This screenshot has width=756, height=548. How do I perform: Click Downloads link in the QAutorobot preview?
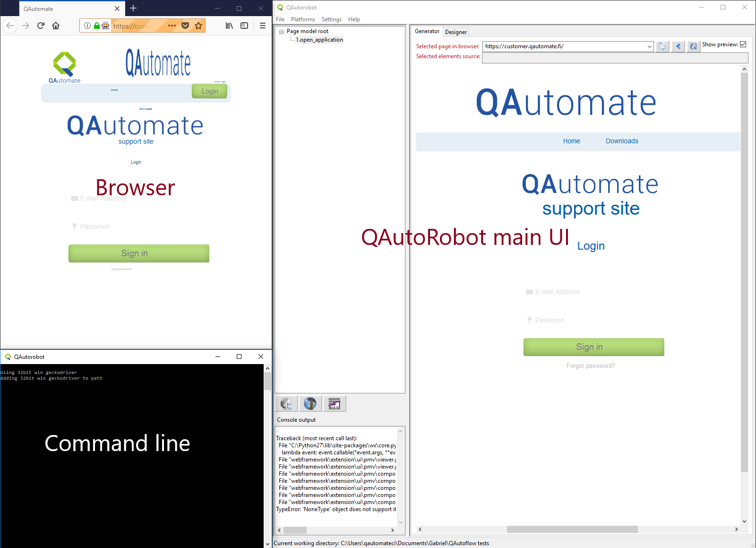622,141
